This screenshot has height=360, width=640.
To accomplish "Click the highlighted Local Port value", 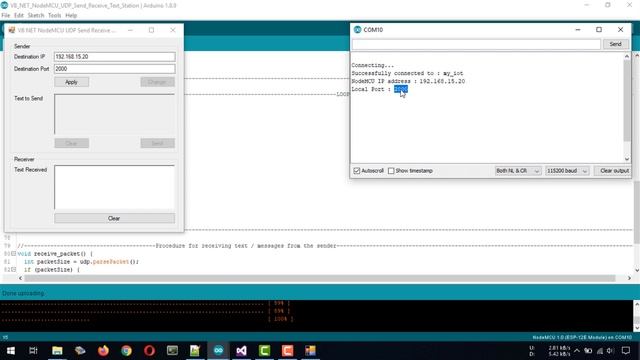I will (x=401, y=89).
